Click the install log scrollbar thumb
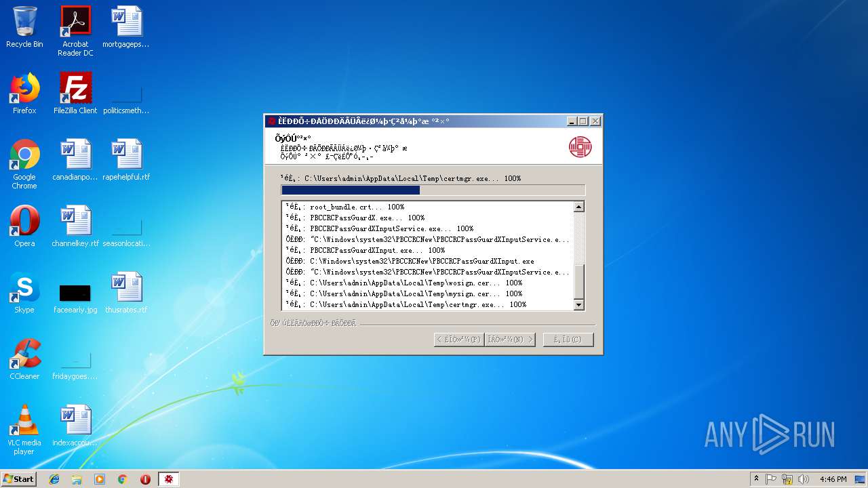This screenshot has height=488, width=868. 579,281
